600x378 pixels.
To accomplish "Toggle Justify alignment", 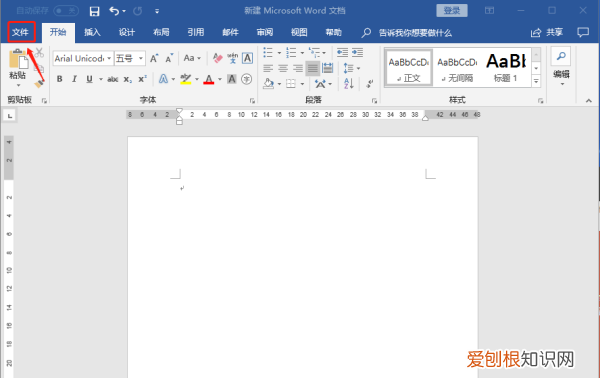I will coord(313,68).
